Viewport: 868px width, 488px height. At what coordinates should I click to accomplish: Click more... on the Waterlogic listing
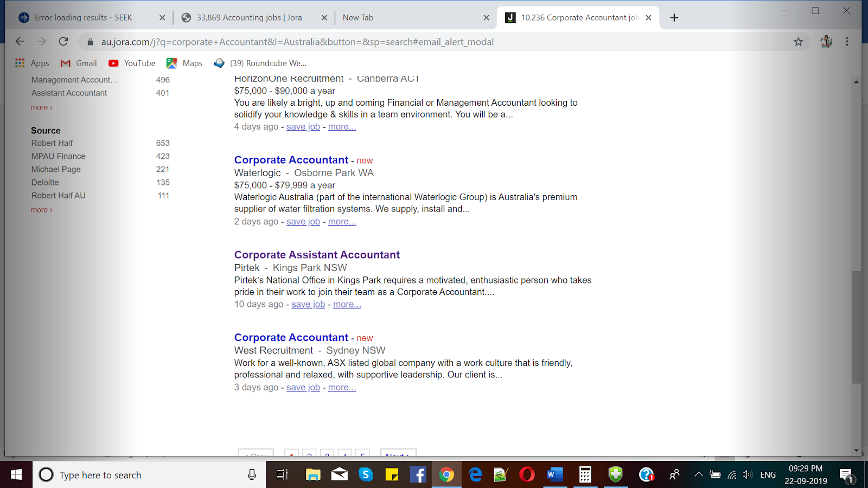(342, 222)
